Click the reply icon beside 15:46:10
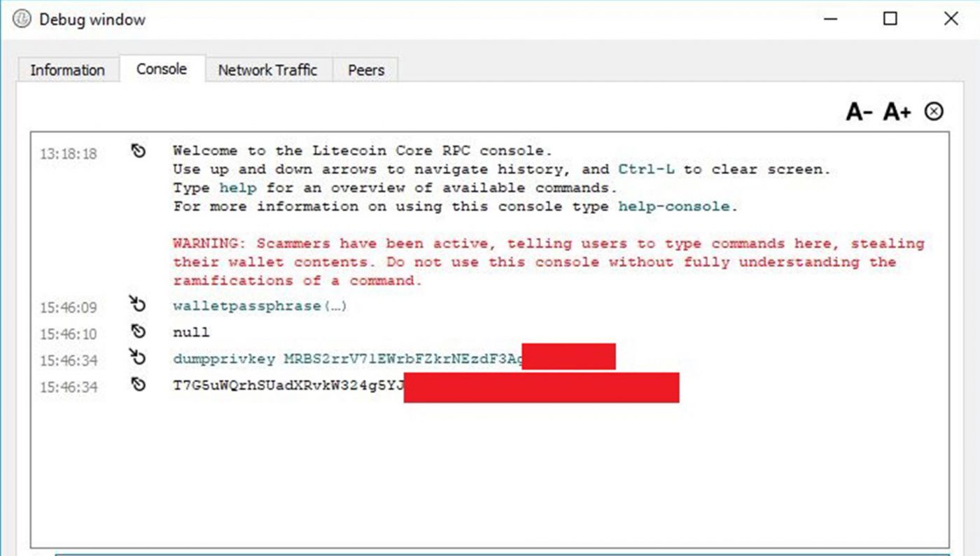The width and height of the screenshot is (980, 556). click(x=139, y=331)
